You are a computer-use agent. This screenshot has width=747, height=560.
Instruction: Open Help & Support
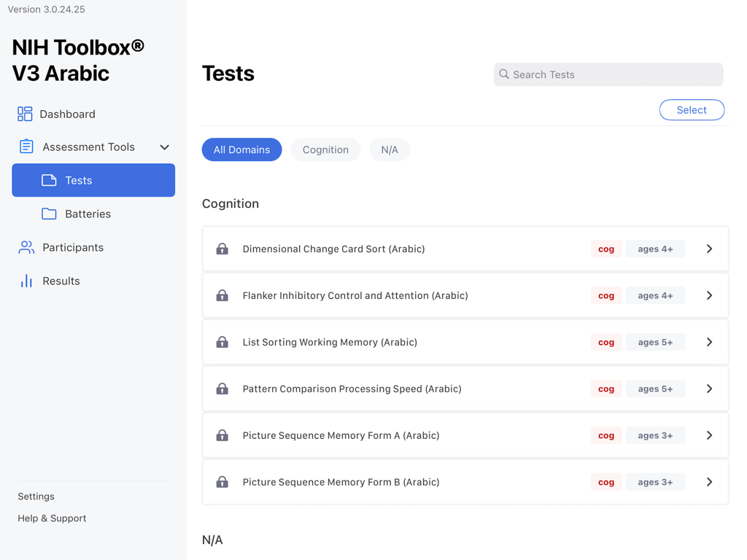52,518
